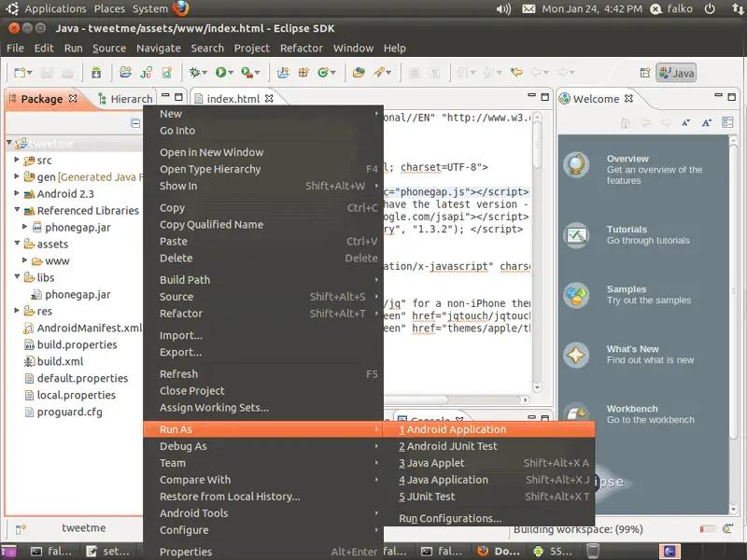747x560 pixels.
Task: Choose Android Application from Run As submenu
Action: pos(489,429)
